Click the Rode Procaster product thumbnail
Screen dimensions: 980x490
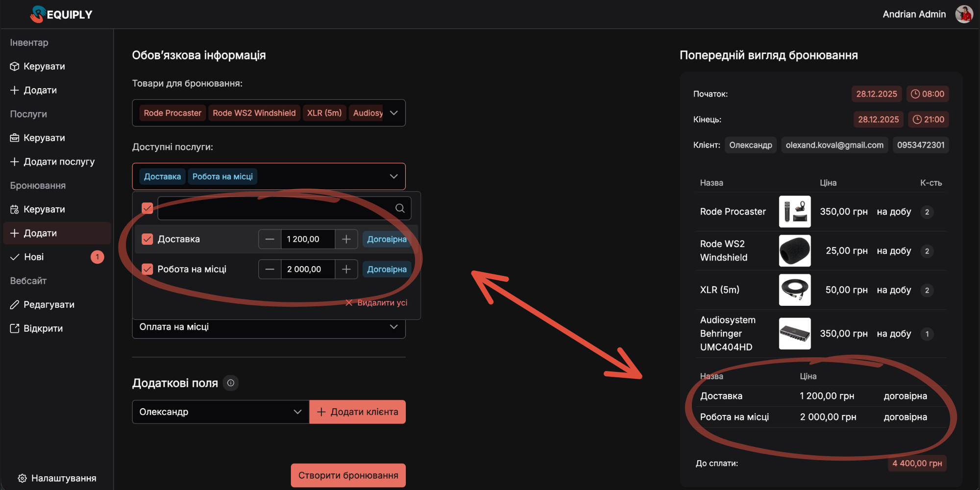pyautogui.click(x=794, y=212)
